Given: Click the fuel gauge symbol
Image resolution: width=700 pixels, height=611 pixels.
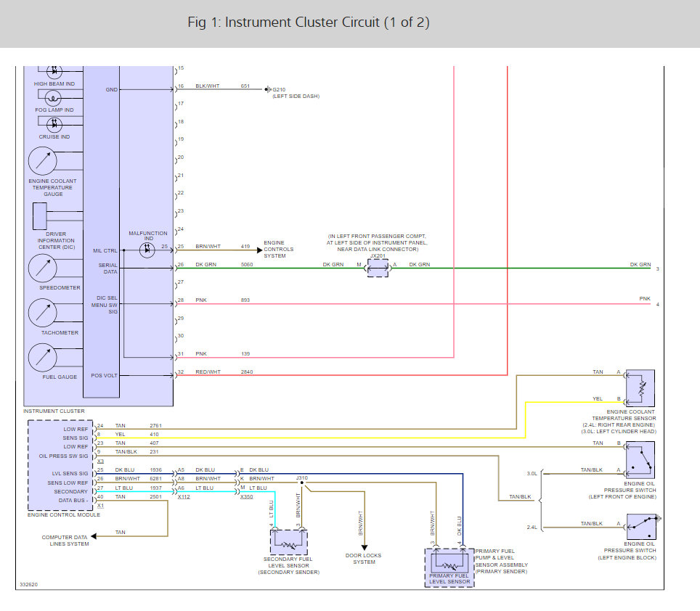Looking at the screenshot, I should click(x=42, y=358).
